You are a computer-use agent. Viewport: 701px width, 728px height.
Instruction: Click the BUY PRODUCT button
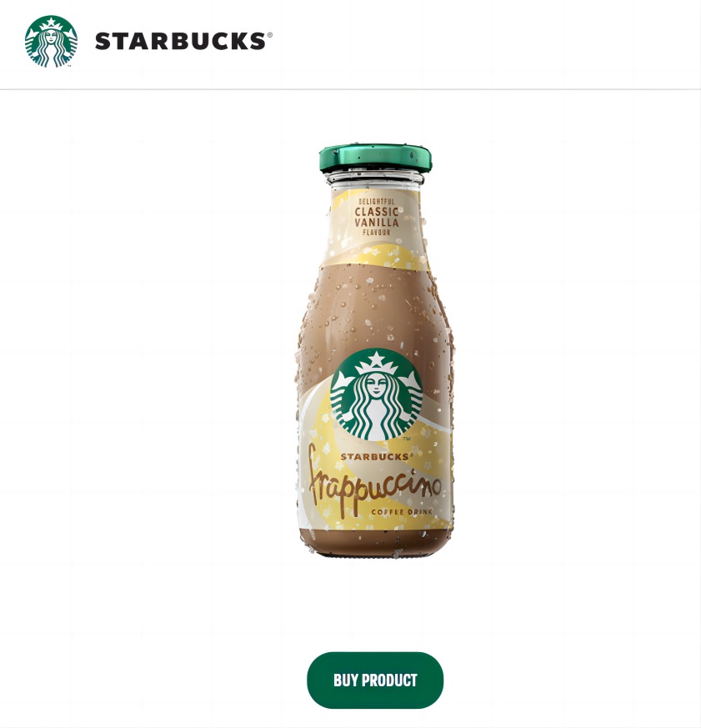point(375,680)
